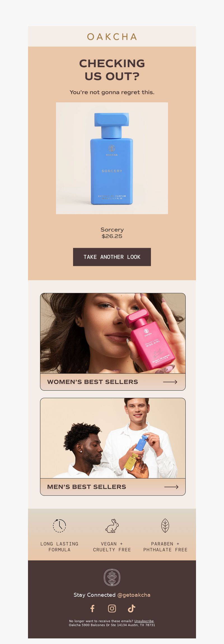
Task: Click the Women's Best Sellers label
Action: coord(93,382)
